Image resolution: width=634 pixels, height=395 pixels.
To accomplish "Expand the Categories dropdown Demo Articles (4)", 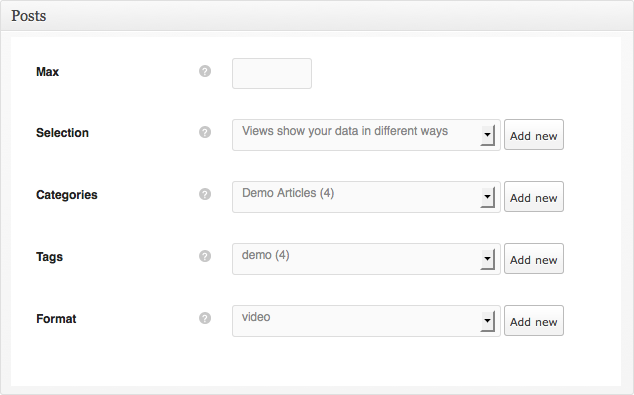I will [366, 197].
